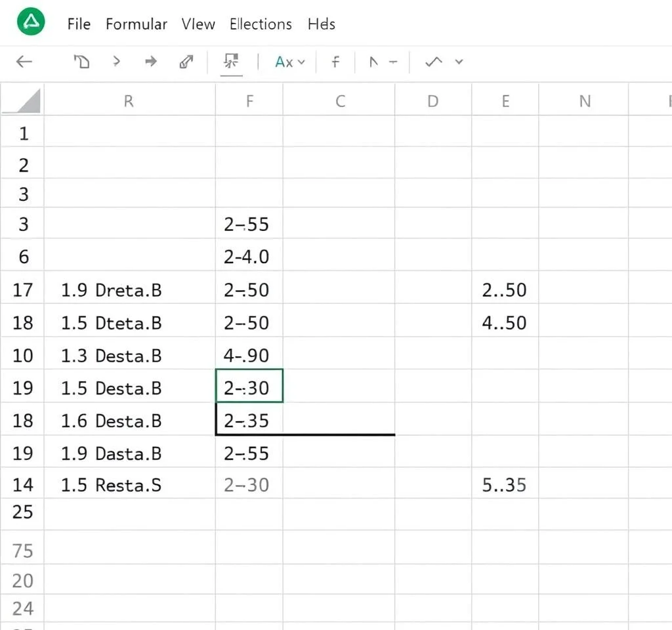672x630 pixels.
Task: Open the Ellections menu
Action: (x=261, y=24)
